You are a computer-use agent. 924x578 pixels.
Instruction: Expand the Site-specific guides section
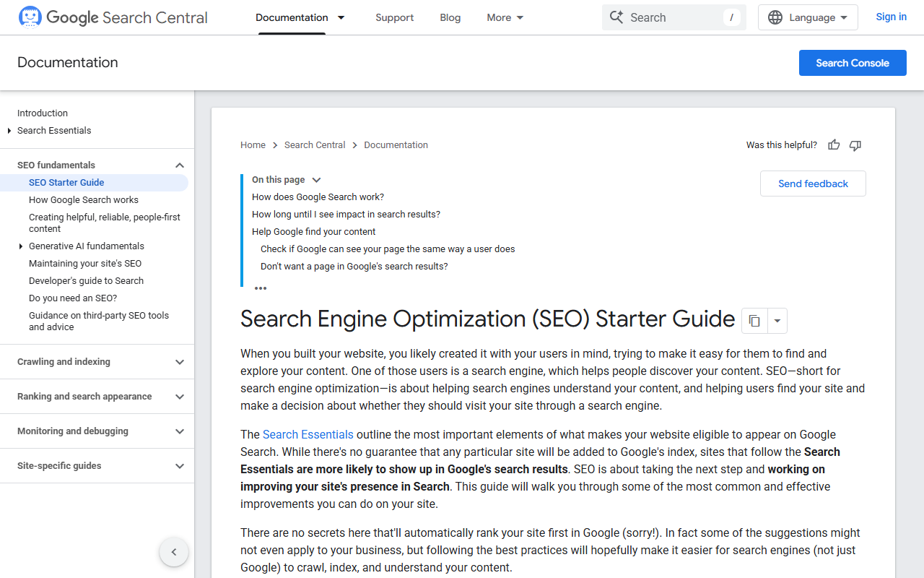point(180,466)
